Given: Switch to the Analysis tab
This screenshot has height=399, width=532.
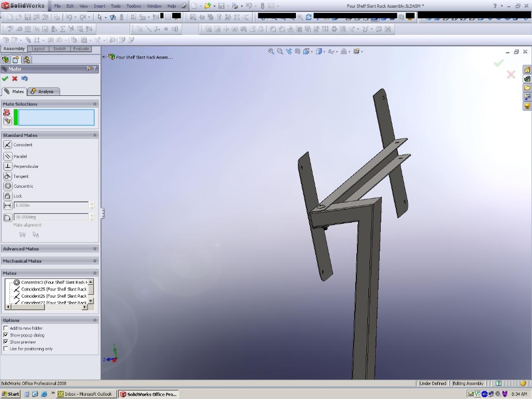Looking at the screenshot, I should 43,91.
